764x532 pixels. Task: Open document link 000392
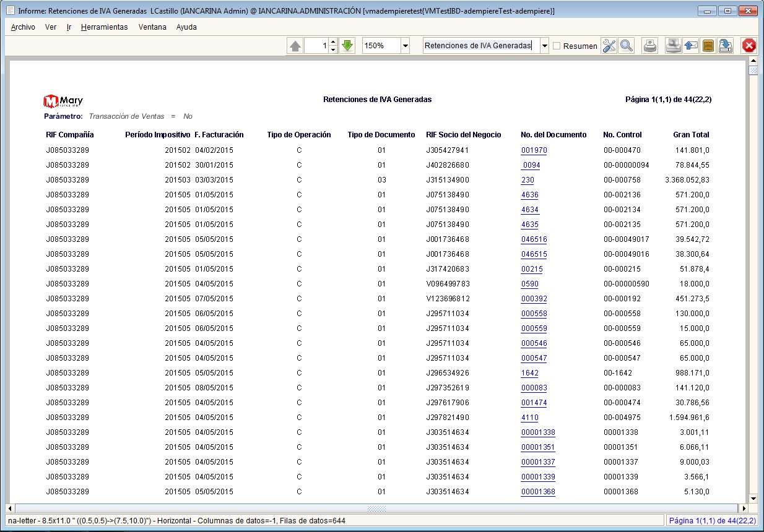tap(534, 299)
